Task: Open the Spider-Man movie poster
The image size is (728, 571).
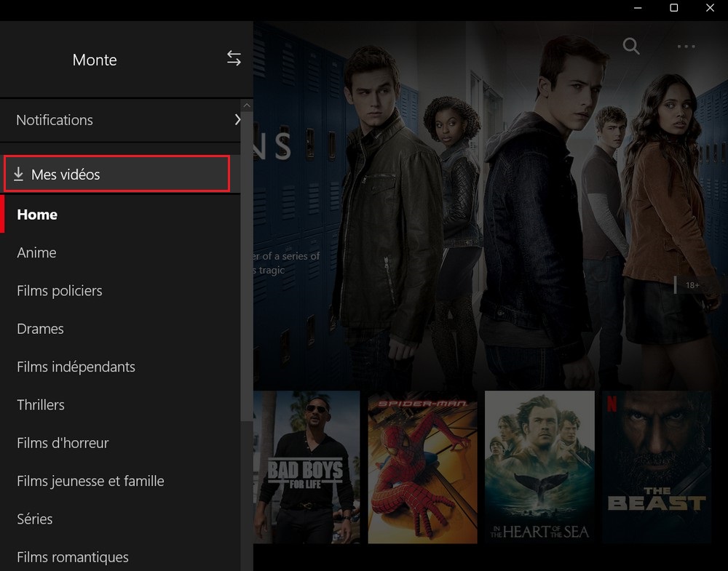Action: 422,467
